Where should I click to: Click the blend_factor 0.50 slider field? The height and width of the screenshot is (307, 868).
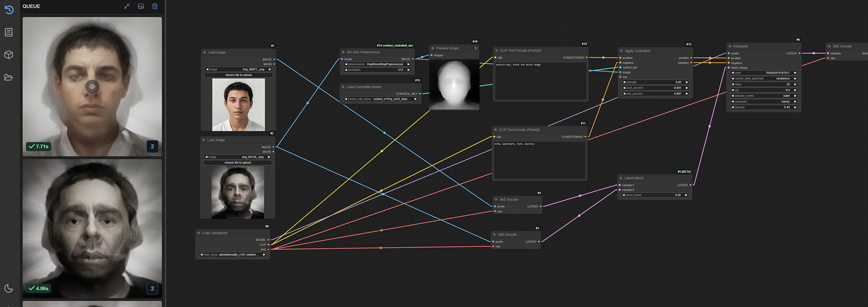point(655,195)
